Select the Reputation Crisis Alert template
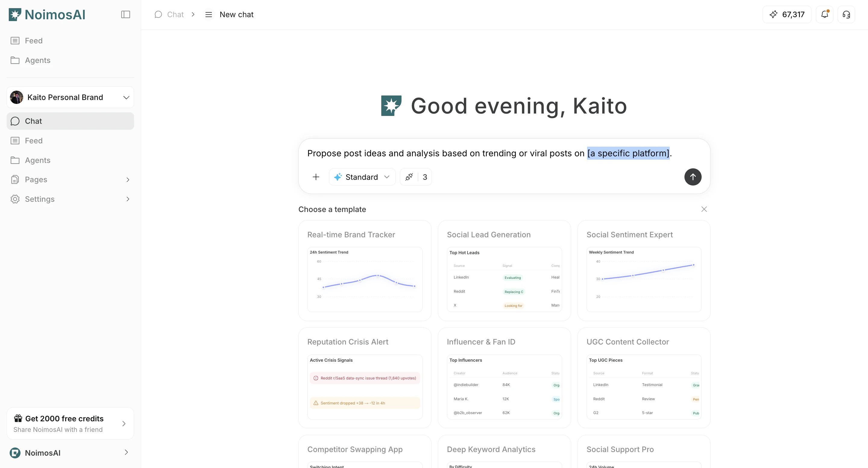 [365, 378]
